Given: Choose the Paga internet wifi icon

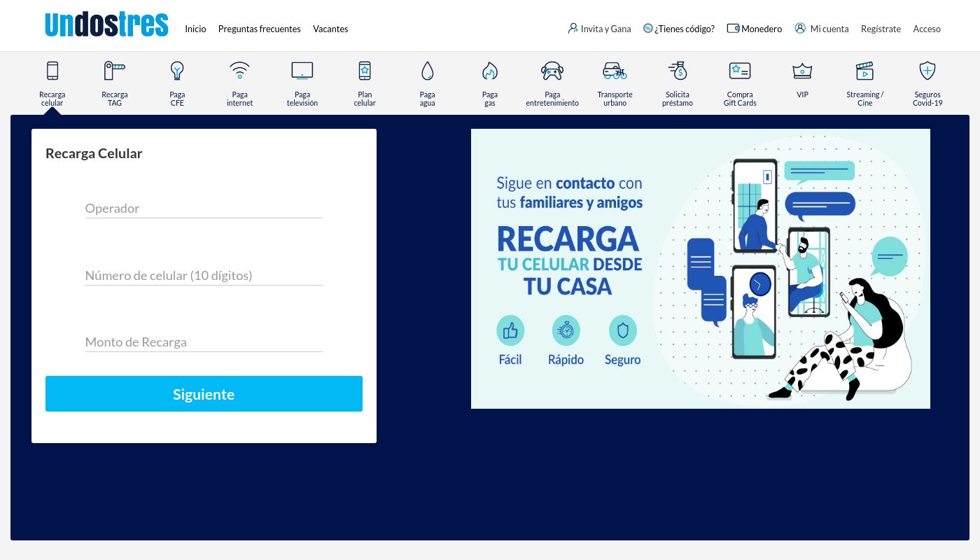Looking at the screenshot, I should click(239, 71).
